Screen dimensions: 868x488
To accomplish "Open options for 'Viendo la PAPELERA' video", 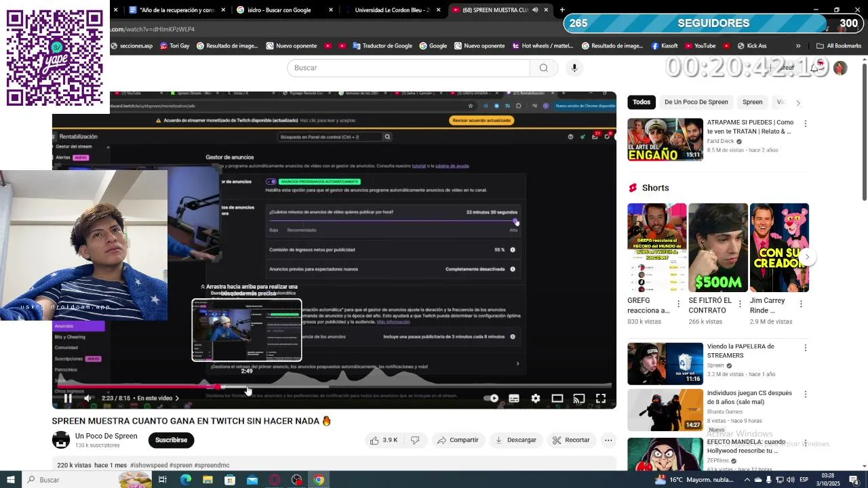I will pos(805,348).
